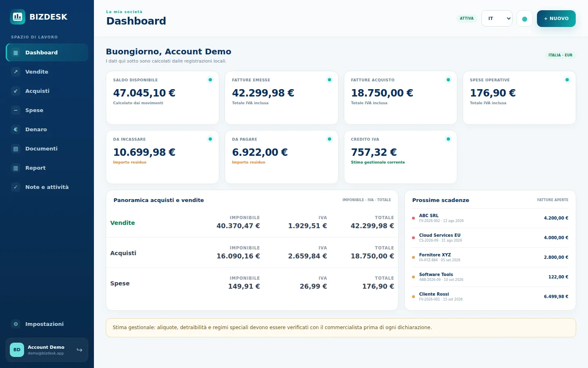Viewport: 588px width, 368px height.
Task: Open the Impostazioni gear icon
Action: point(16,324)
